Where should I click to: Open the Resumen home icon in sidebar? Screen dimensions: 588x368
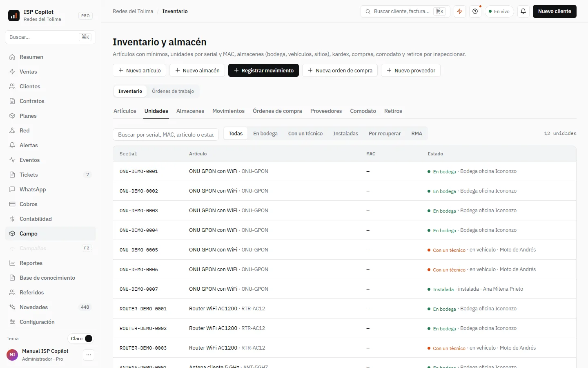click(12, 57)
